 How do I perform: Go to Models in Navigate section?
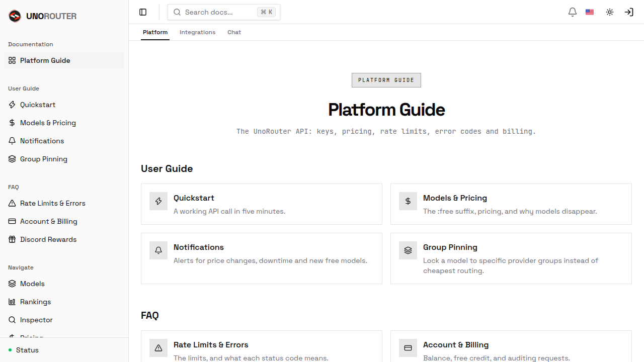64,284
